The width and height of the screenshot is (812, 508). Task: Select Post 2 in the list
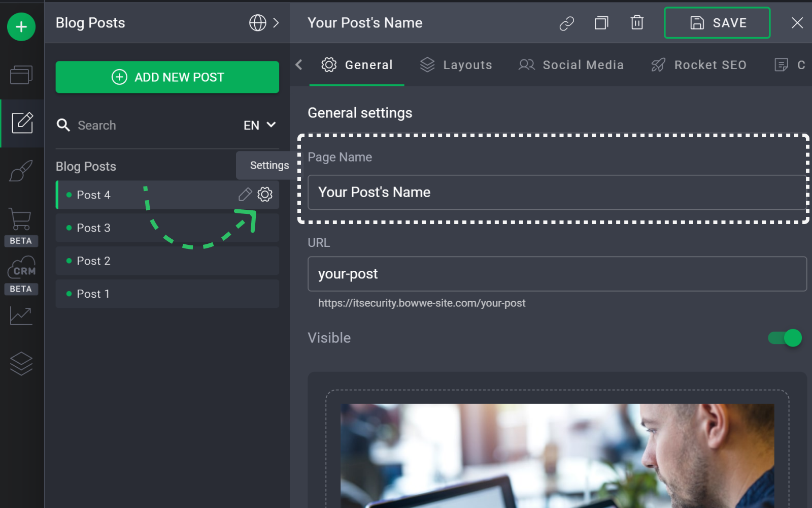pos(167,261)
